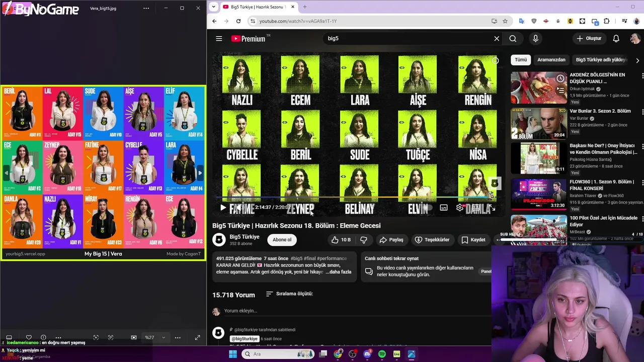This screenshot has width=644, height=362.
Task: Open a new Chrome tab
Action: 304,7
